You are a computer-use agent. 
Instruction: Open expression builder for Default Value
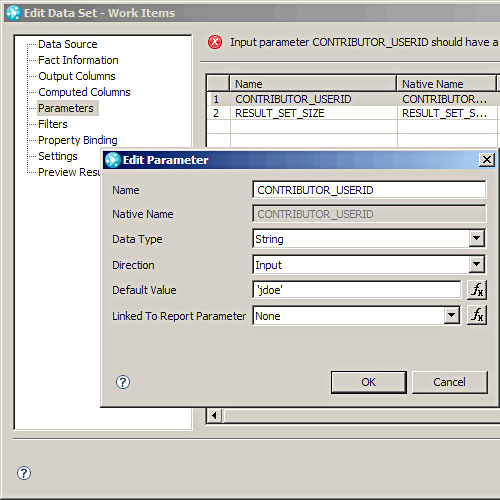pyautogui.click(x=477, y=290)
